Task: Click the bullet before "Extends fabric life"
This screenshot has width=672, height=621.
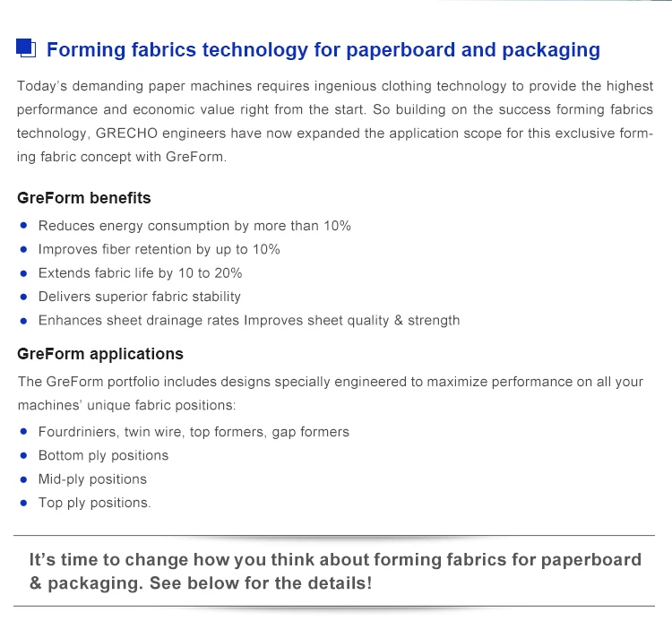Action: [x=24, y=272]
